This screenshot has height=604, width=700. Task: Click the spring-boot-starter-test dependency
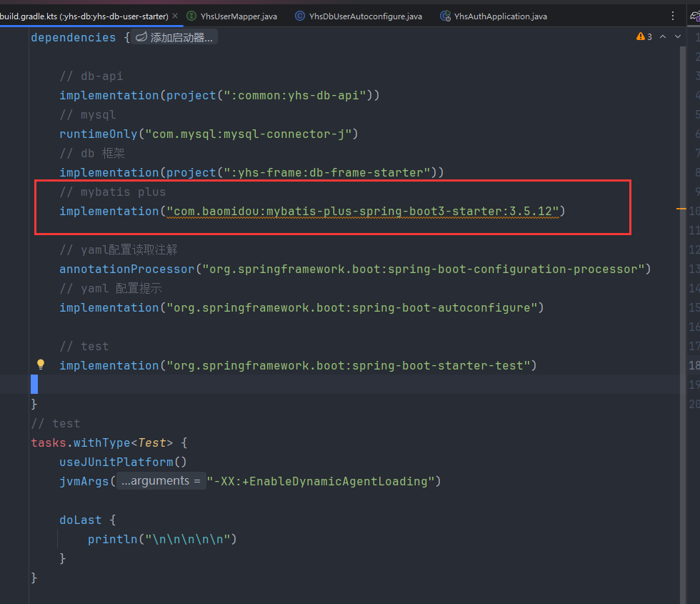(299, 366)
